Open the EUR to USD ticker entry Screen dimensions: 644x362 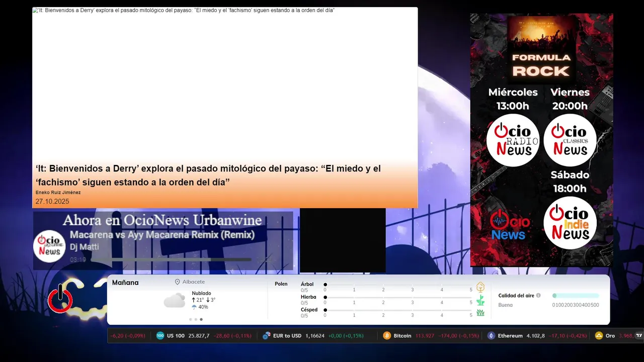[x=312, y=336]
